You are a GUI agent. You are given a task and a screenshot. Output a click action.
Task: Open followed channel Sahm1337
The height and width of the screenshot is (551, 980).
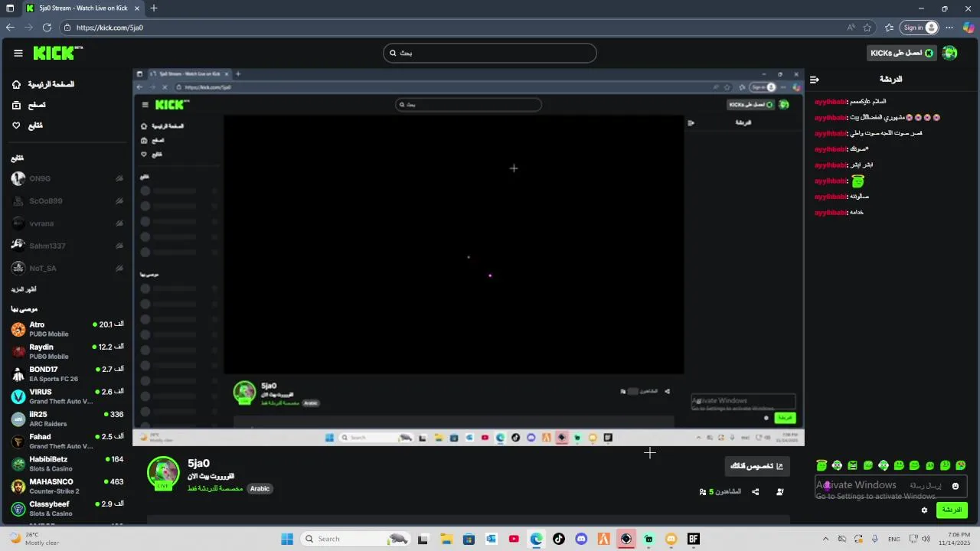click(x=67, y=246)
